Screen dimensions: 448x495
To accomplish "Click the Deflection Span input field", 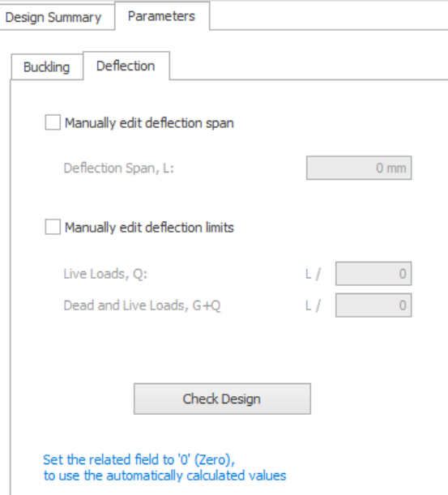I will click(359, 168).
